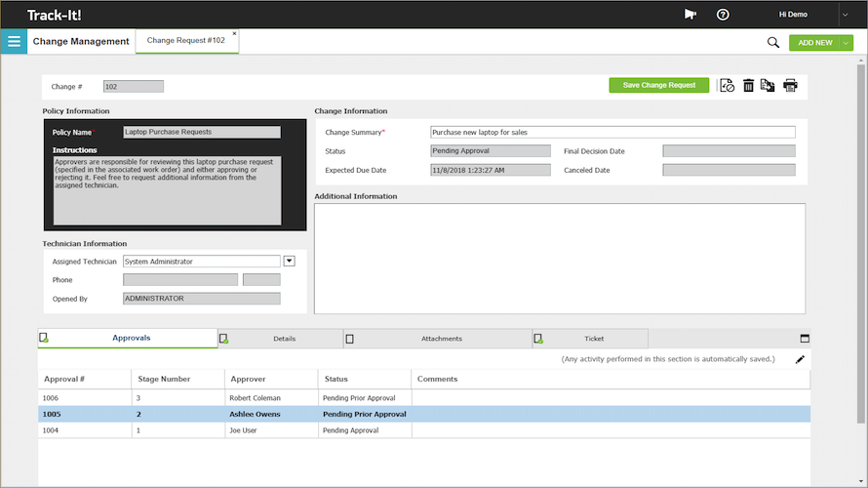Click the search magnifier icon

(x=773, y=42)
